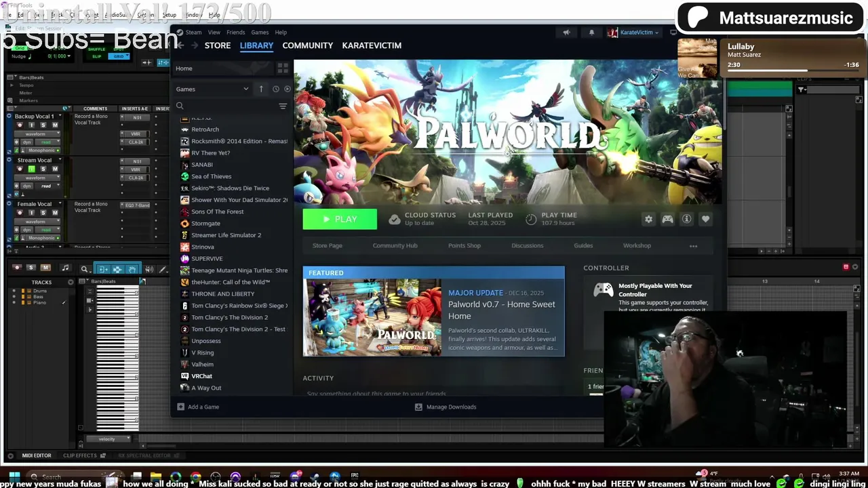This screenshot has width=868, height=488.
Task: Select Pro Tools MIDI editor pencil tool
Action: pyautogui.click(x=163, y=269)
